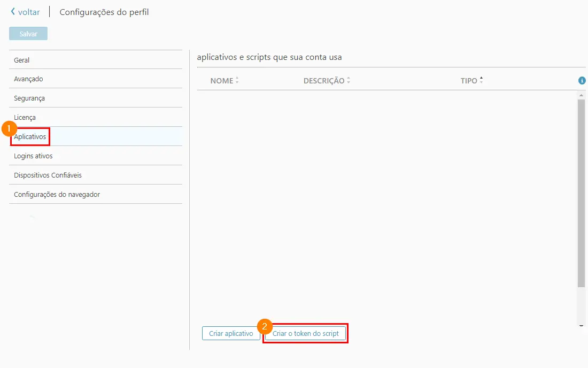
Task: Click the scrollbar up arrow
Action: [x=581, y=95]
